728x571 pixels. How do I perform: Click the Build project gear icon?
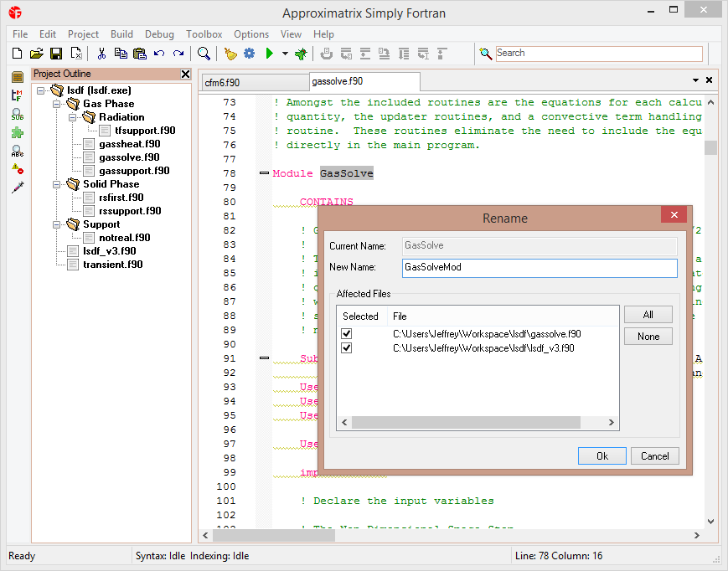tap(249, 54)
